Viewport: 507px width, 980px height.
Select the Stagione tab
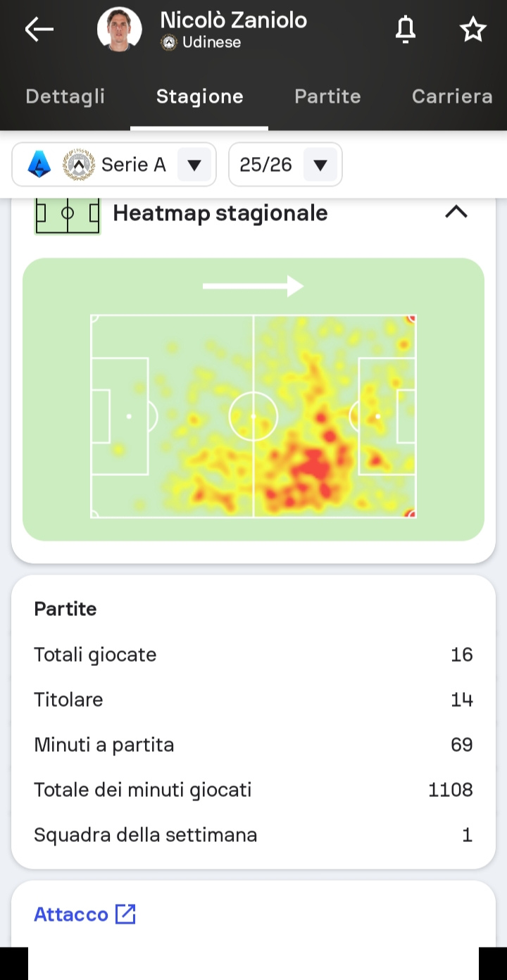(x=199, y=96)
